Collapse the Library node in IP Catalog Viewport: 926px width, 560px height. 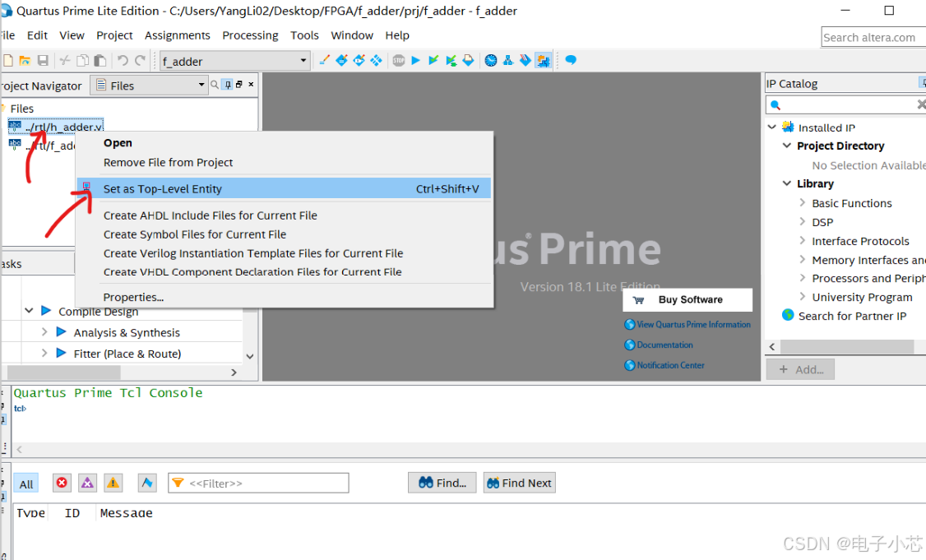coord(787,183)
